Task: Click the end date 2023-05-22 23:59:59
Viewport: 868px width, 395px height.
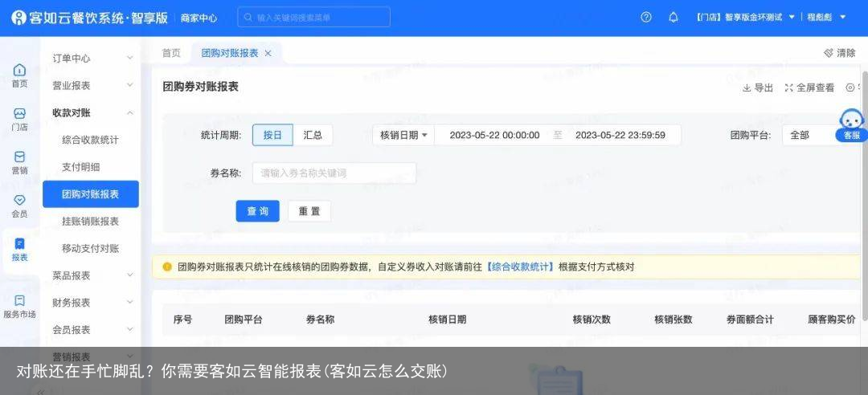Action: [620, 135]
